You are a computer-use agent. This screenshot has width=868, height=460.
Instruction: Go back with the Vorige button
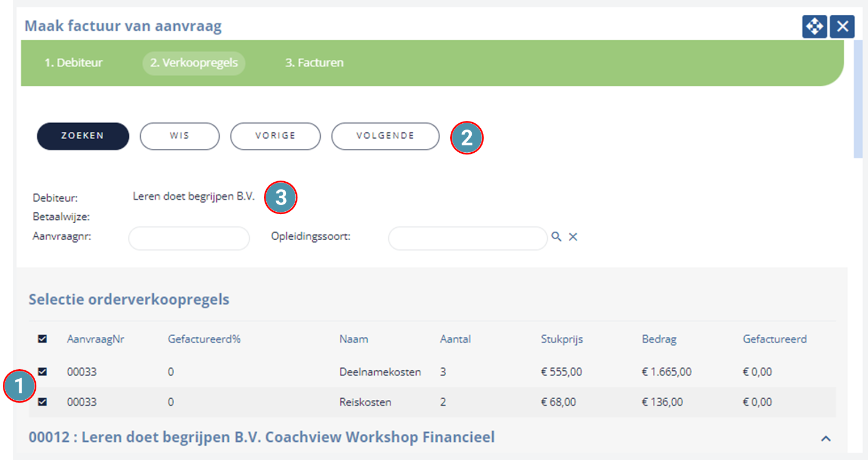275,136
